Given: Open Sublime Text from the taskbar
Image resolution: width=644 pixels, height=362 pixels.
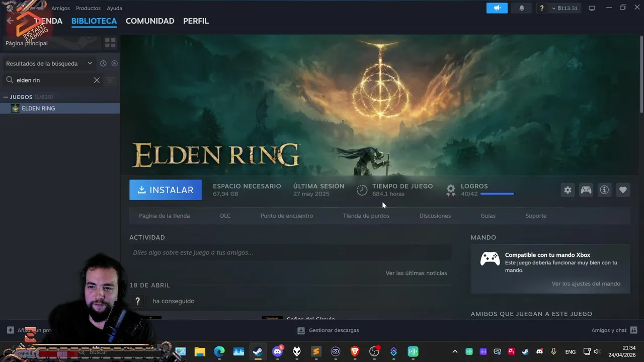Looking at the screenshot, I should click(316, 351).
